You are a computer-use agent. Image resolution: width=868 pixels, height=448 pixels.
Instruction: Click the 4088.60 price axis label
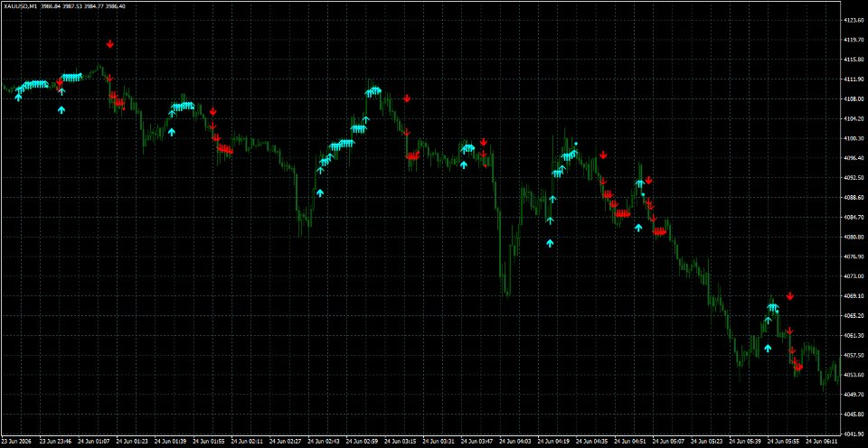click(854, 198)
